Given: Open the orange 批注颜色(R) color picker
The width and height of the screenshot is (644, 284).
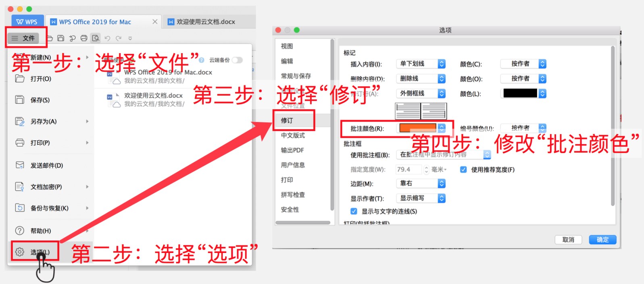Looking at the screenshot, I should pos(422,128).
